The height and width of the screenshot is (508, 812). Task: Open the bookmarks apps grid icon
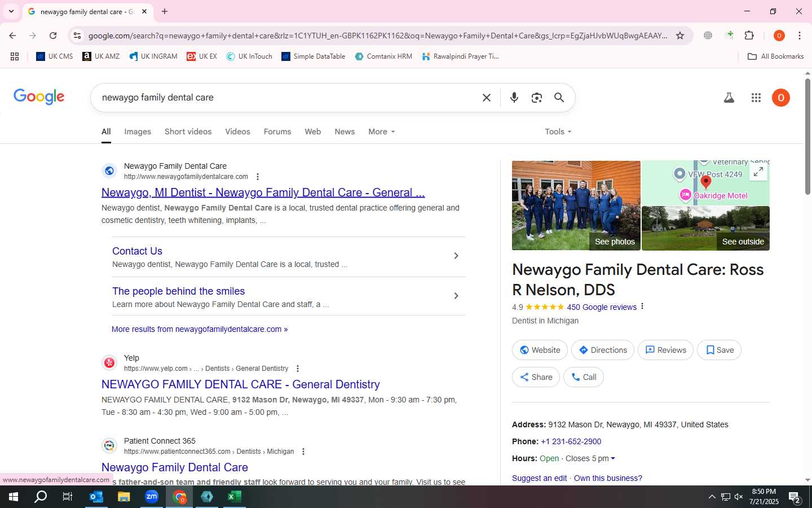pos(15,56)
